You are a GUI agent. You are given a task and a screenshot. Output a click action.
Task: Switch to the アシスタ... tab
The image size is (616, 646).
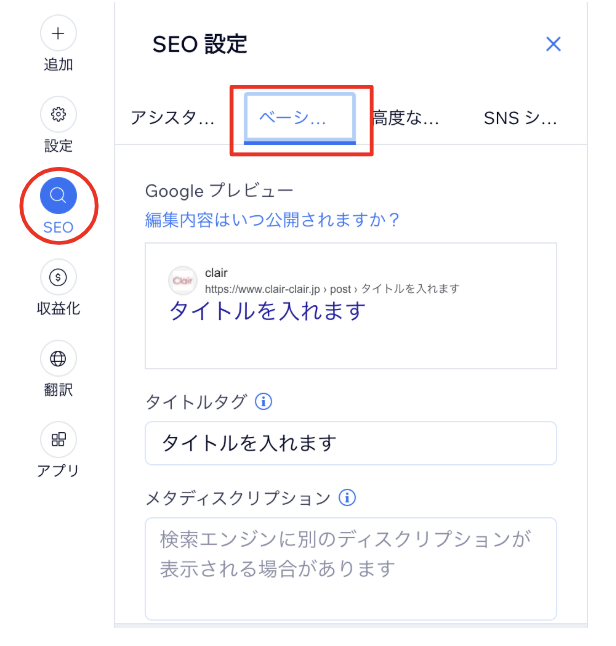173,118
